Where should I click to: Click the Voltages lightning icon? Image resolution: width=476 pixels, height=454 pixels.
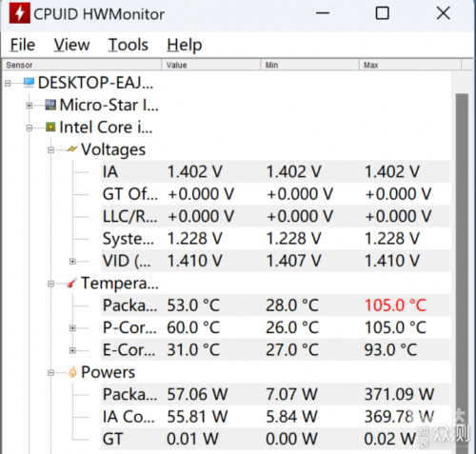point(72,149)
